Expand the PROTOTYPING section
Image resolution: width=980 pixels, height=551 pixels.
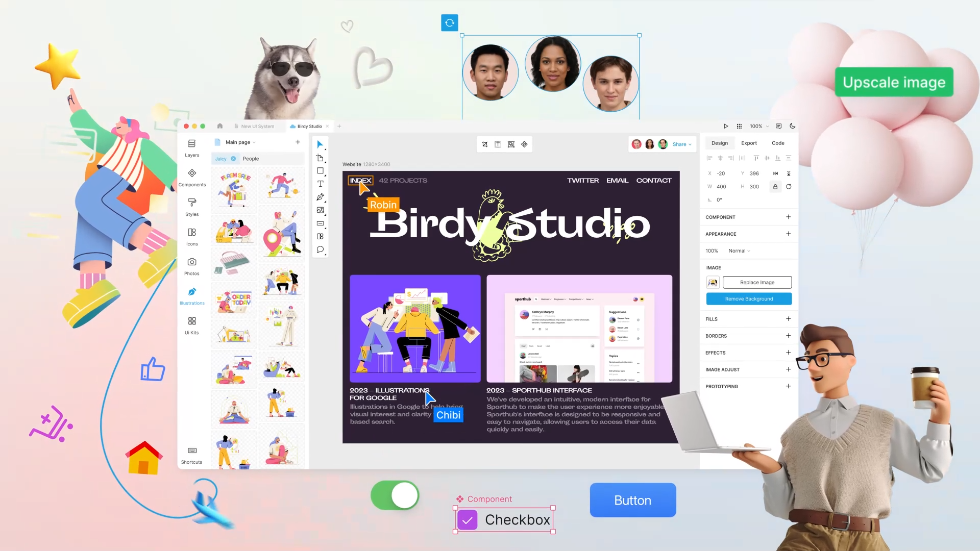click(x=788, y=386)
